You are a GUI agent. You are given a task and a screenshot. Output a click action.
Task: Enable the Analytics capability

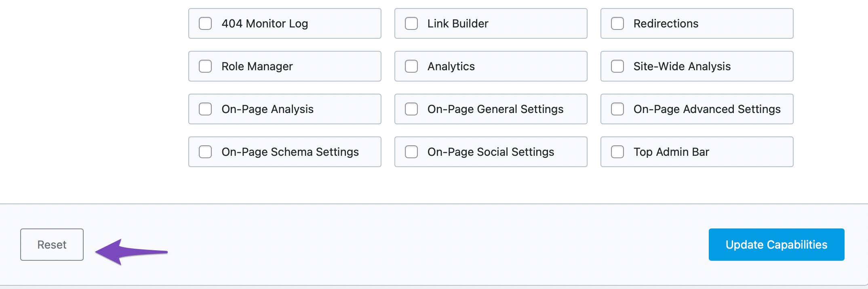411,66
